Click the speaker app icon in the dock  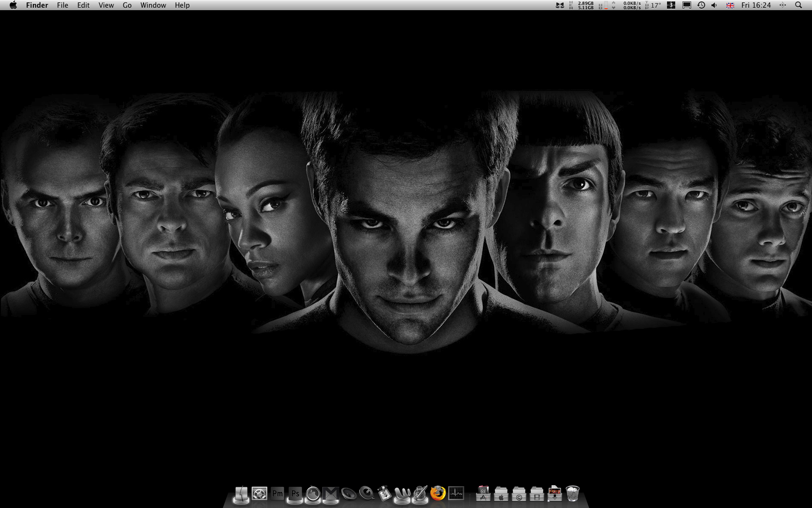[348, 493]
